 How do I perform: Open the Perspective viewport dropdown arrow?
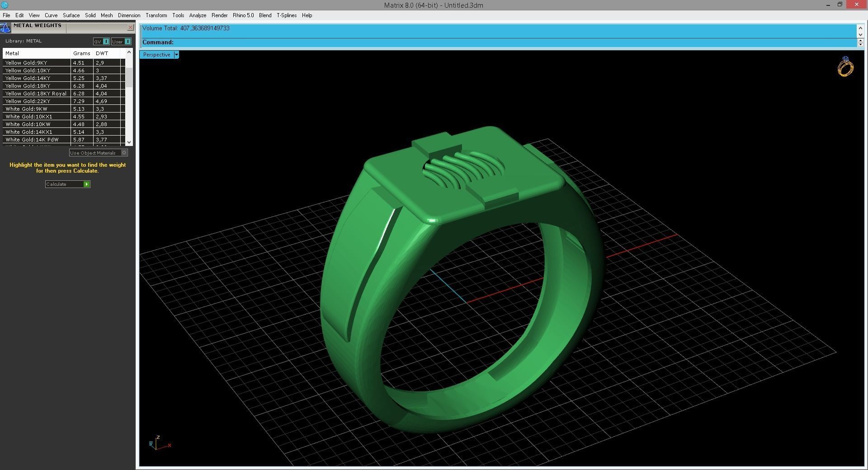pos(176,55)
